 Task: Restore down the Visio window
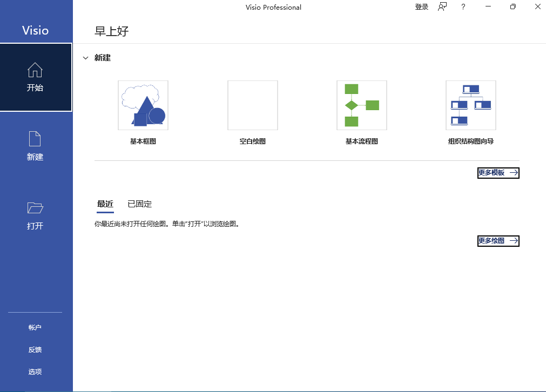[x=513, y=6]
